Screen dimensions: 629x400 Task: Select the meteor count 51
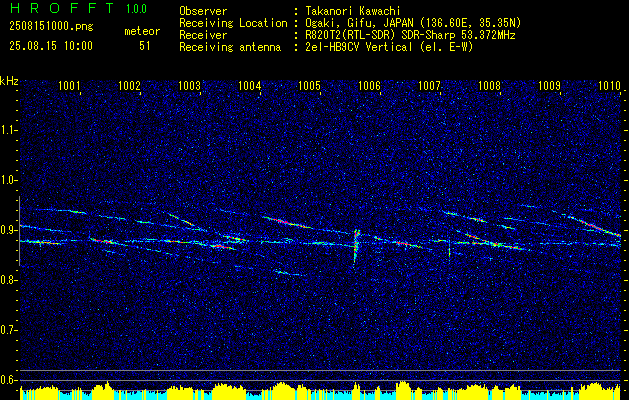[145, 46]
